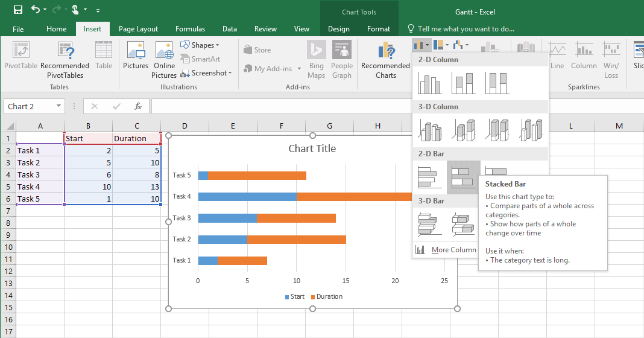
Task: Open More Column Charts dialog
Action: (x=446, y=250)
